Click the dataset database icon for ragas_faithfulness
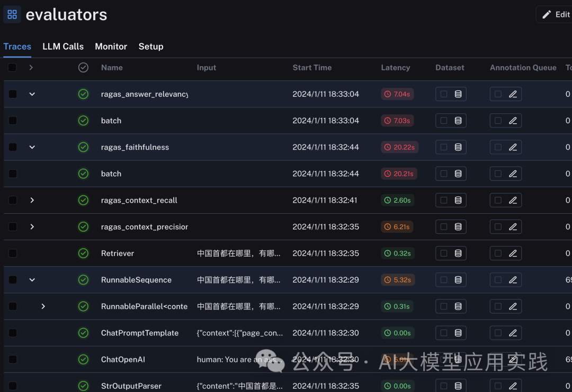This screenshot has width=572, height=392. click(x=458, y=147)
